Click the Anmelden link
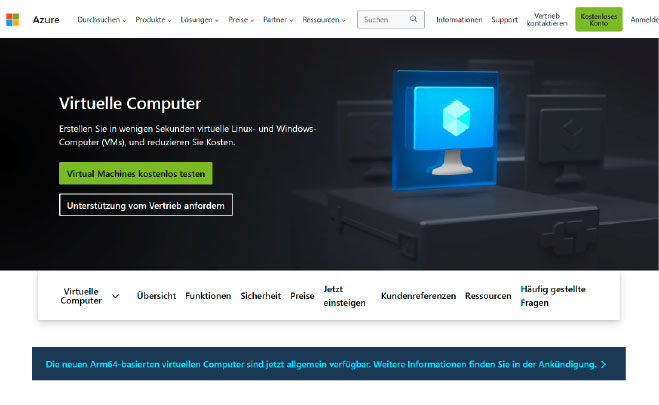Screen dimensions: 659x405 pyautogui.click(x=644, y=19)
